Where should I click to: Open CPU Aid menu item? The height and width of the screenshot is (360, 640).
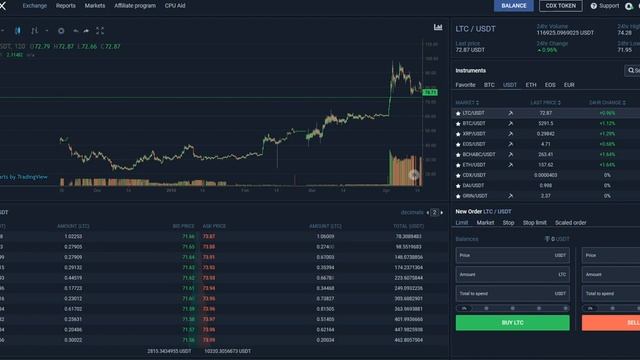coord(175,6)
